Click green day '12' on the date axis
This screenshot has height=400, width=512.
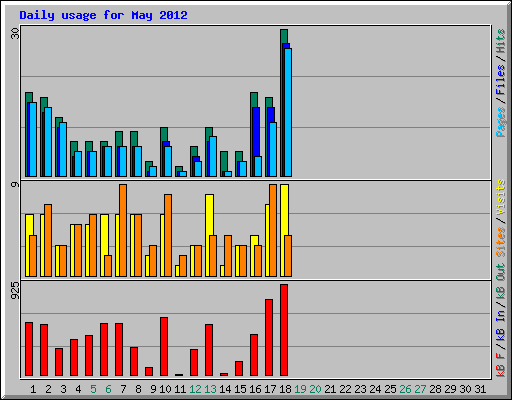point(195,389)
